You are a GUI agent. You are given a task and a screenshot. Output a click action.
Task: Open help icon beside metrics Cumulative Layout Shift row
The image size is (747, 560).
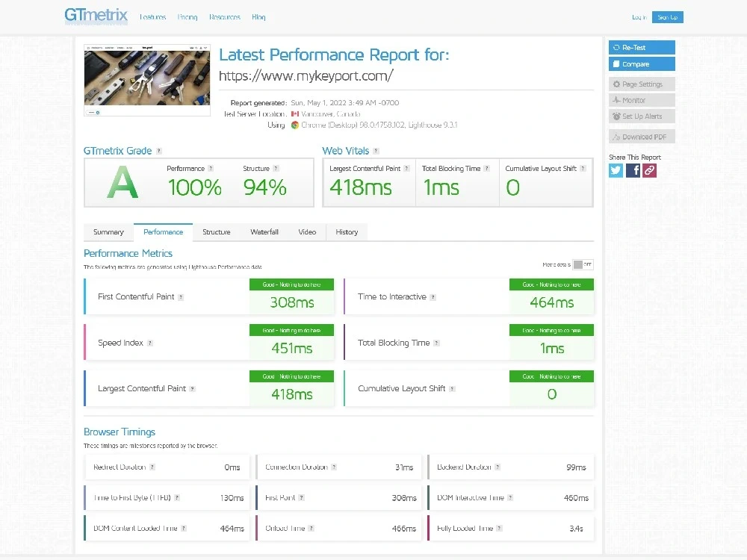pyautogui.click(x=452, y=389)
